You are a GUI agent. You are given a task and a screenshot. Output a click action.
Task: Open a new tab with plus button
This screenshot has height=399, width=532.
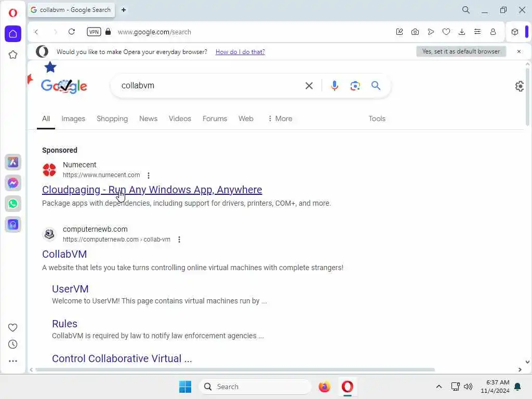click(124, 10)
